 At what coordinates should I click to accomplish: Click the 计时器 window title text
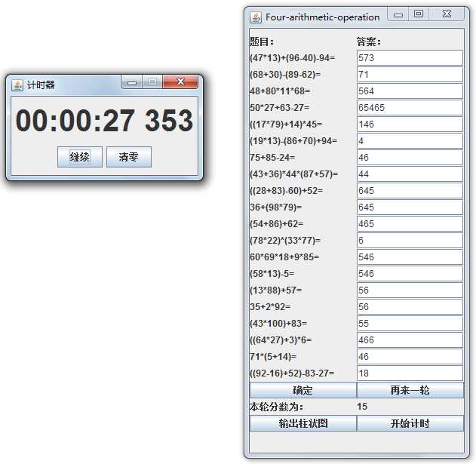point(41,85)
